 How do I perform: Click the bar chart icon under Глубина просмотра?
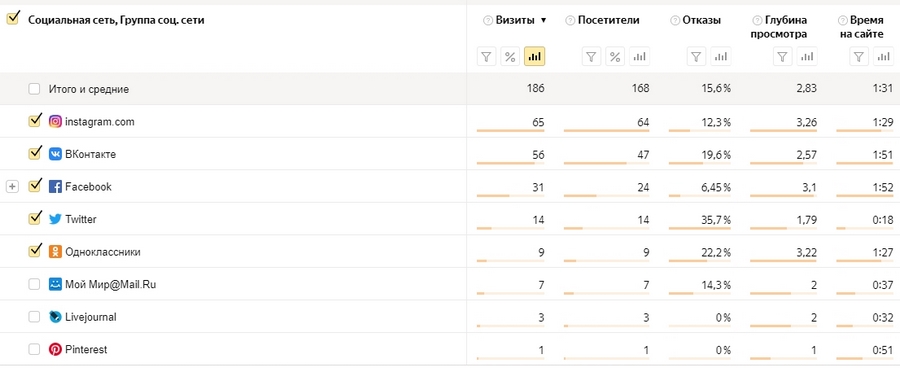[808, 56]
